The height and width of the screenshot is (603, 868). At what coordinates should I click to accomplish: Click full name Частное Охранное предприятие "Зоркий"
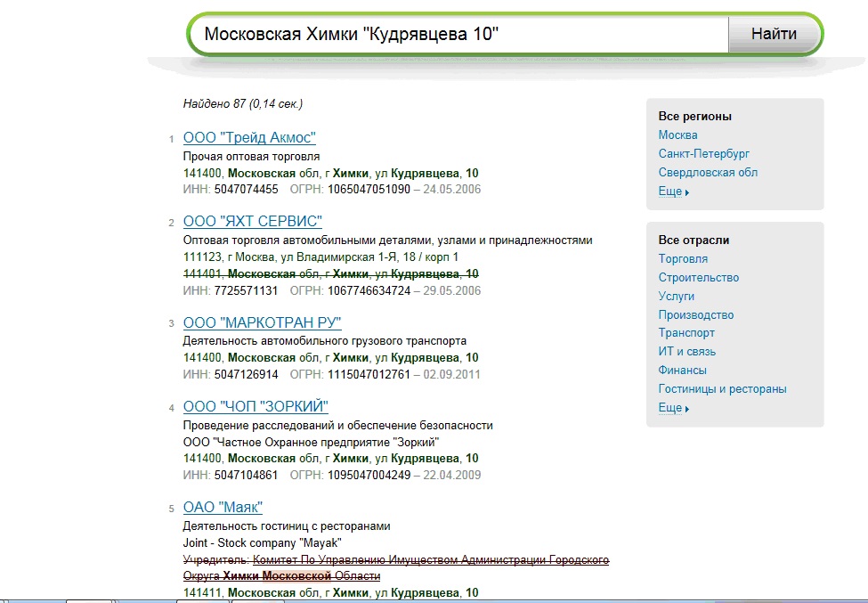point(311,442)
